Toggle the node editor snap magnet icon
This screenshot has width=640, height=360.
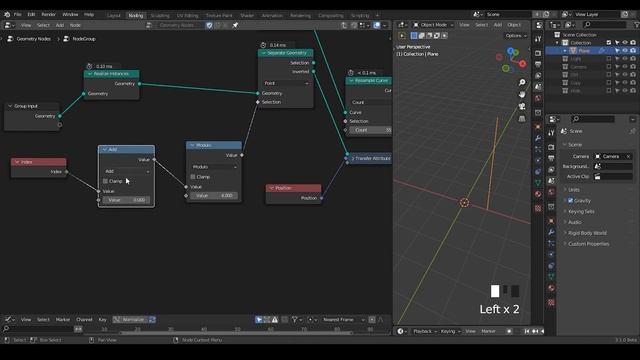(x=354, y=25)
